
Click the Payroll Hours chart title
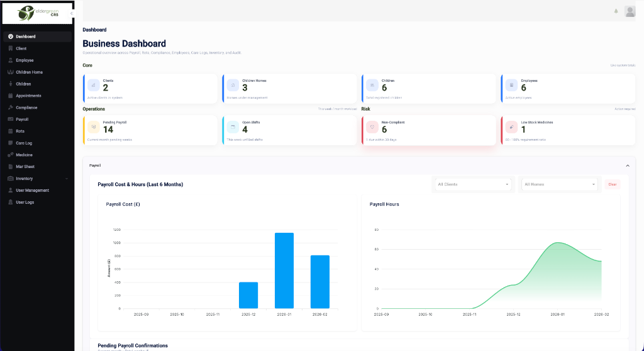384,204
